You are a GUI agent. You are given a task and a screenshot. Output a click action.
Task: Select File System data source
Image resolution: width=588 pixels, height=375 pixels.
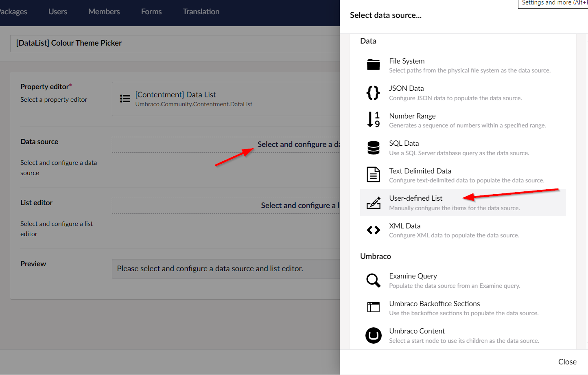click(463, 65)
